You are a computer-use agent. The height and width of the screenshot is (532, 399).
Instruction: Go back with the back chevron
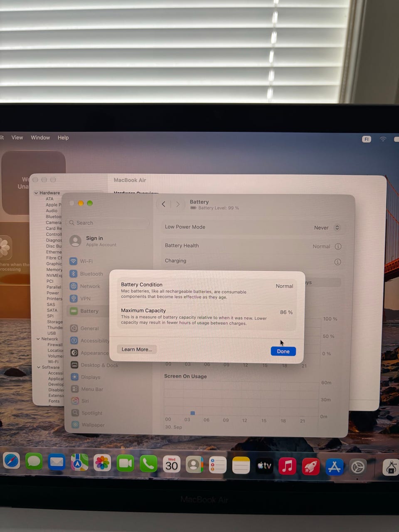(163, 204)
